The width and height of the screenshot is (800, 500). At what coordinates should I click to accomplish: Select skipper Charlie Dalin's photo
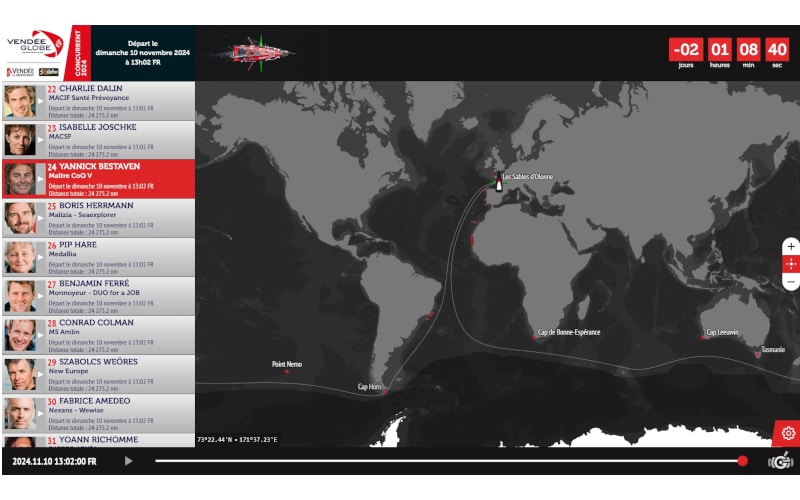tap(20, 101)
